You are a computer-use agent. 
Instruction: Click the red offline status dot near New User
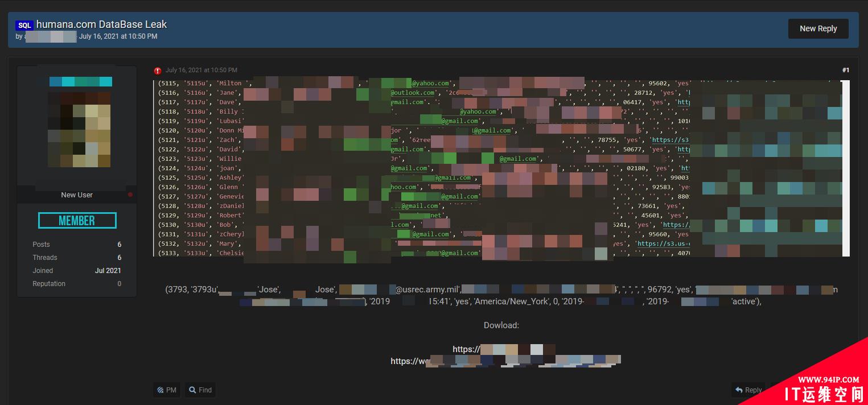click(130, 195)
